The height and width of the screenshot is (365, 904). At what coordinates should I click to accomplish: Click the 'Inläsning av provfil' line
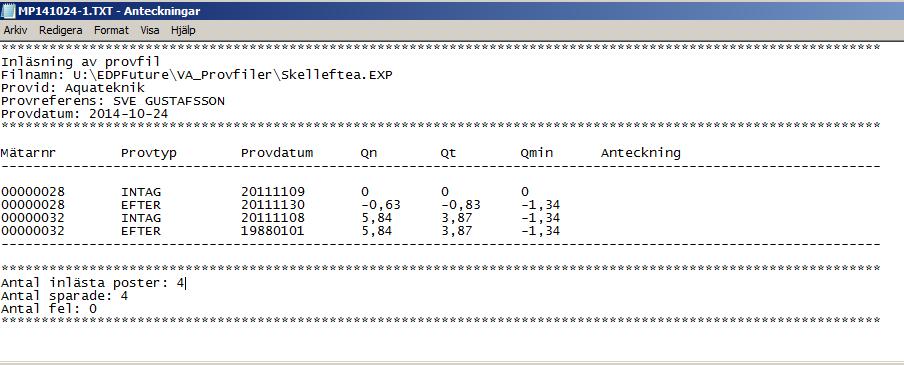point(80,62)
